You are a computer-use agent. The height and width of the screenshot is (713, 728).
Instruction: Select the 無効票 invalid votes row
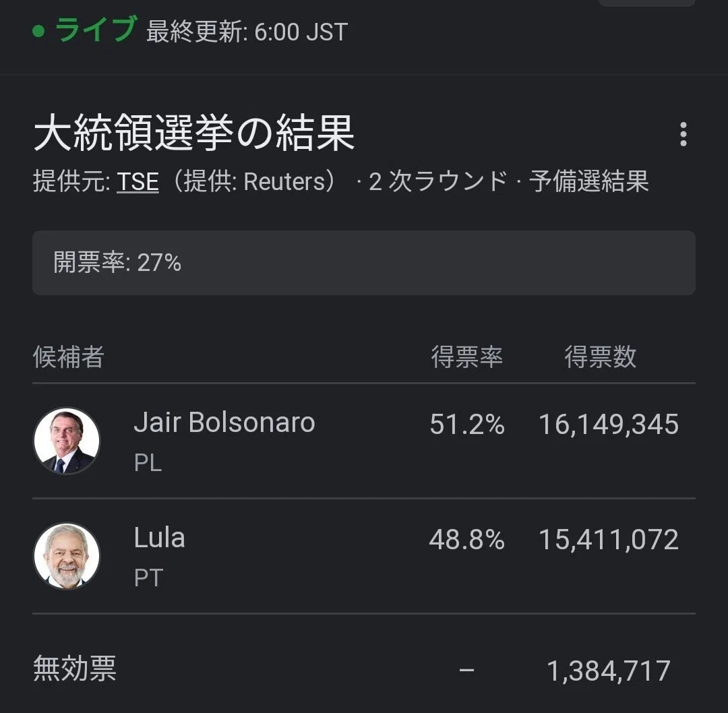(x=363, y=669)
